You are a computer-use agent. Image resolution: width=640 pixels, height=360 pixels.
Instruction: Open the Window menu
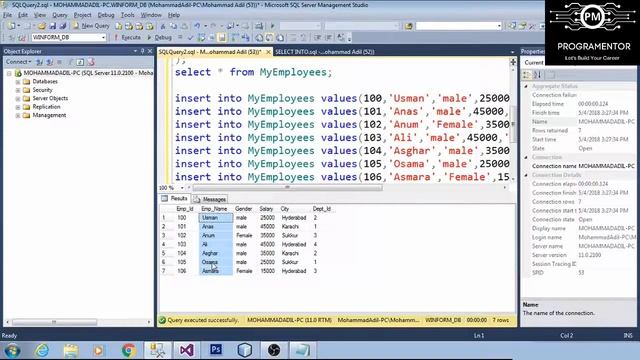(151, 15)
